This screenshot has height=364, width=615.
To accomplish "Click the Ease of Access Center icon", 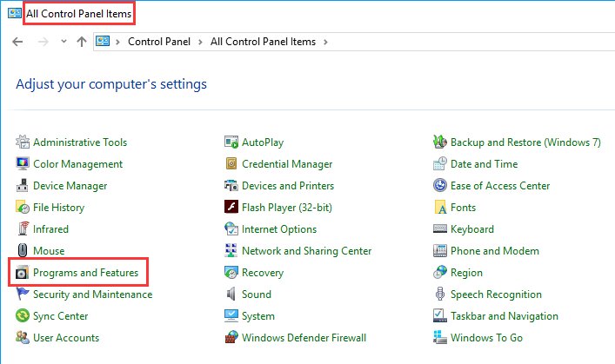I will pyautogui.click(x=439, y=185).
